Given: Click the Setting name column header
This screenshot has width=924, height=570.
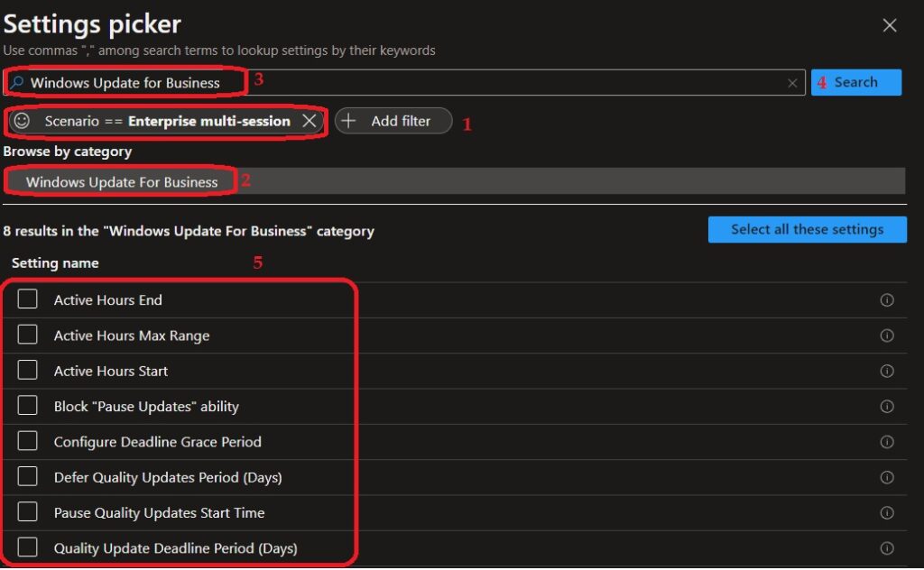Looking at the screenshot, I should click(x=55, y=262).
